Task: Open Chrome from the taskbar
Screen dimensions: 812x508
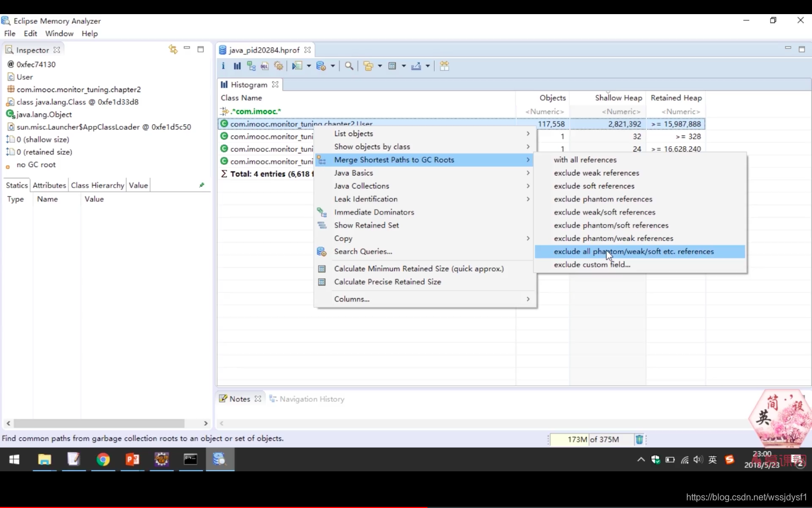Action: 103,459
